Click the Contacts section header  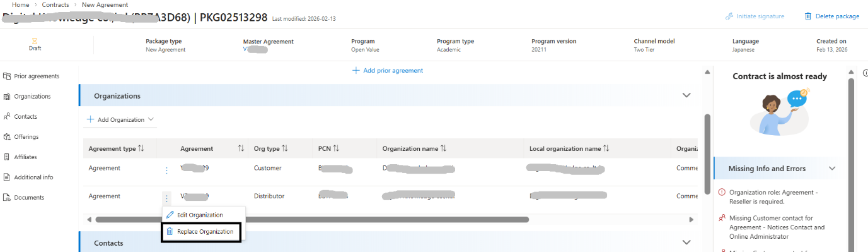coord(388,243)
